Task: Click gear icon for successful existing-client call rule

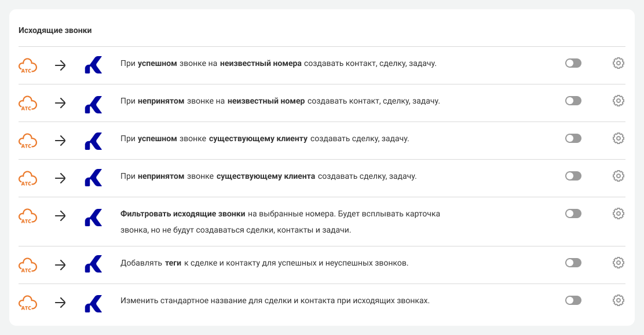Action: (x=618, y=138)
